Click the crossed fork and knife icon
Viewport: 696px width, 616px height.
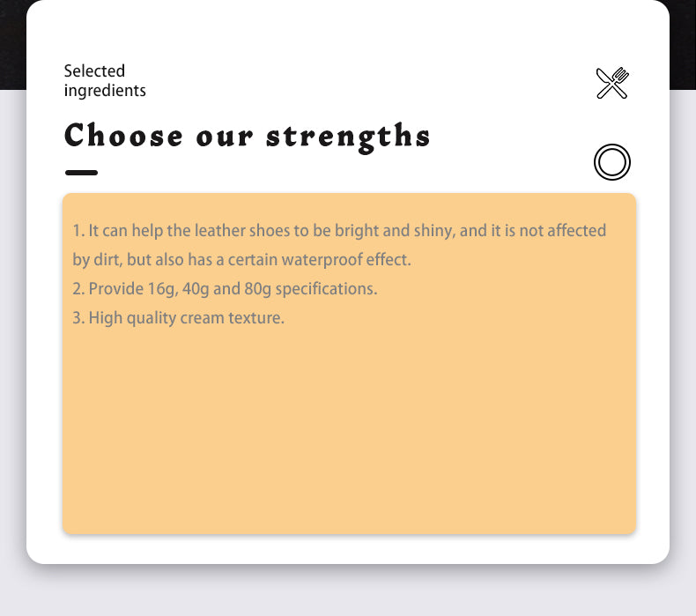tap(612, 83)
